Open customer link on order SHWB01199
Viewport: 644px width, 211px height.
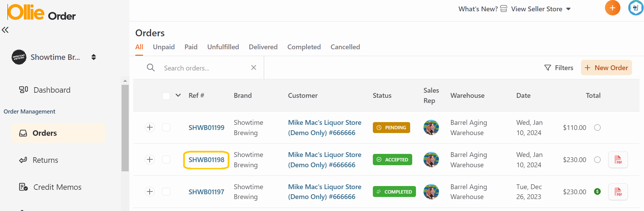pos(325,128)
